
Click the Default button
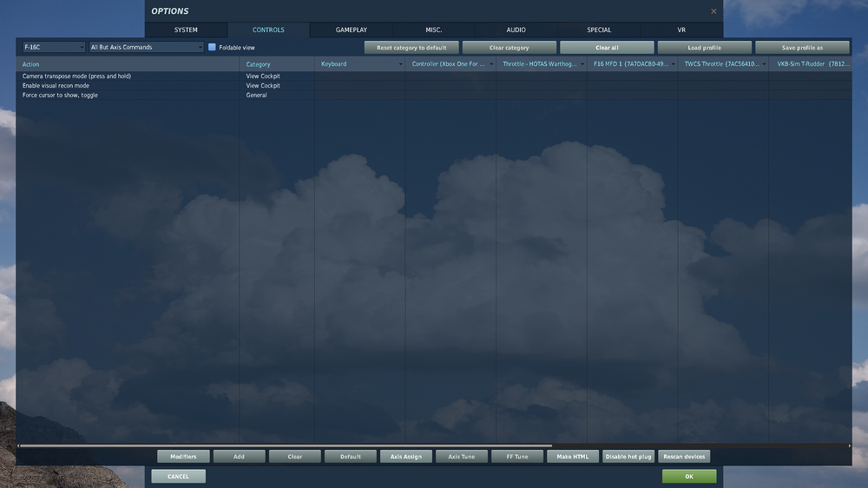coord(351,457)
